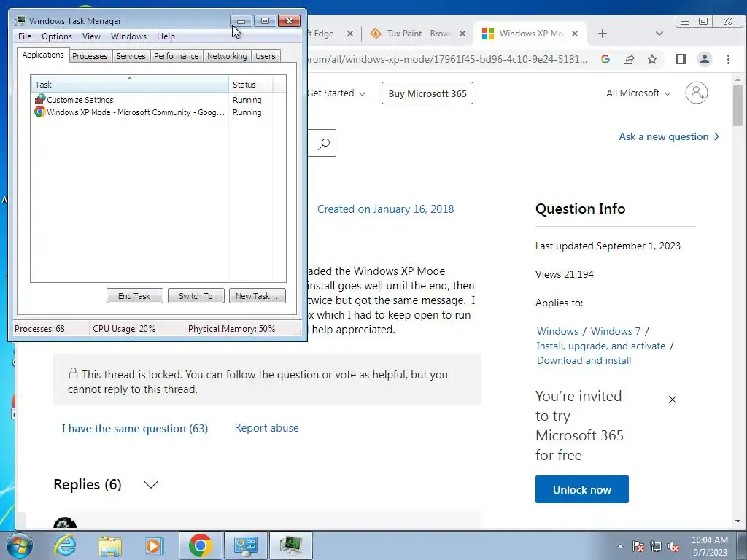The height and width of the screenshot is (560, 747).
Task: Click scrollbar down arrow in Chrome
Action: [738, 521]
